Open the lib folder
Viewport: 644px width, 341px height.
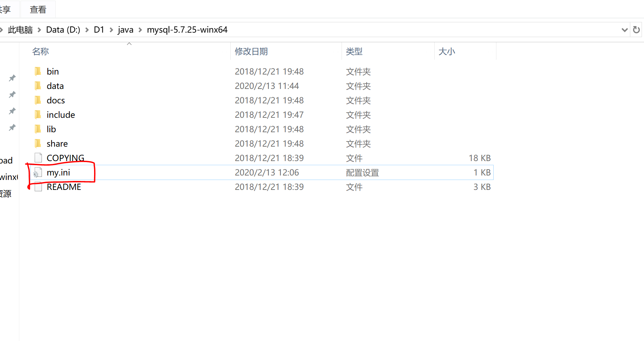(x=51, y=129)
